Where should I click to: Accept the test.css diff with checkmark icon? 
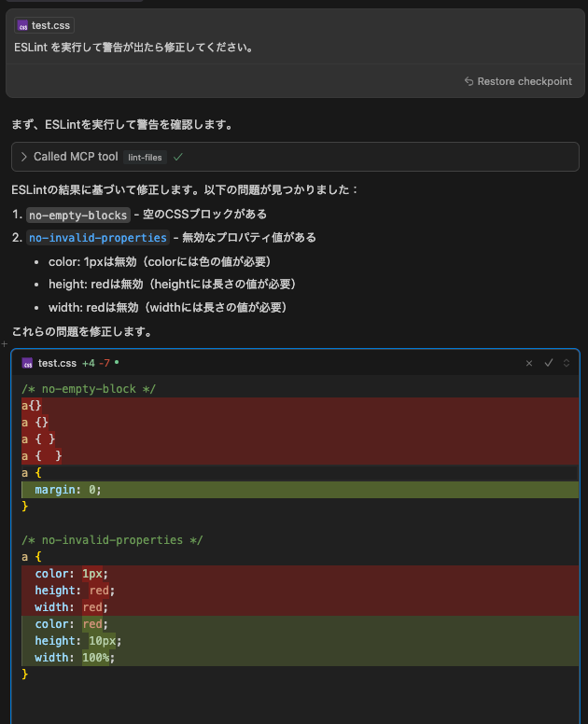click(x=549, y=363)
